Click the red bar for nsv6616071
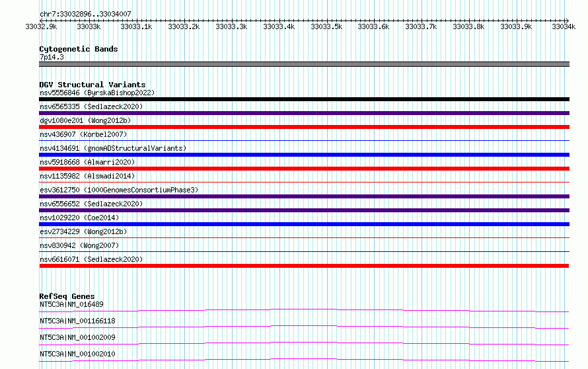Screen dimensions: 588x369 click(304, 266)
